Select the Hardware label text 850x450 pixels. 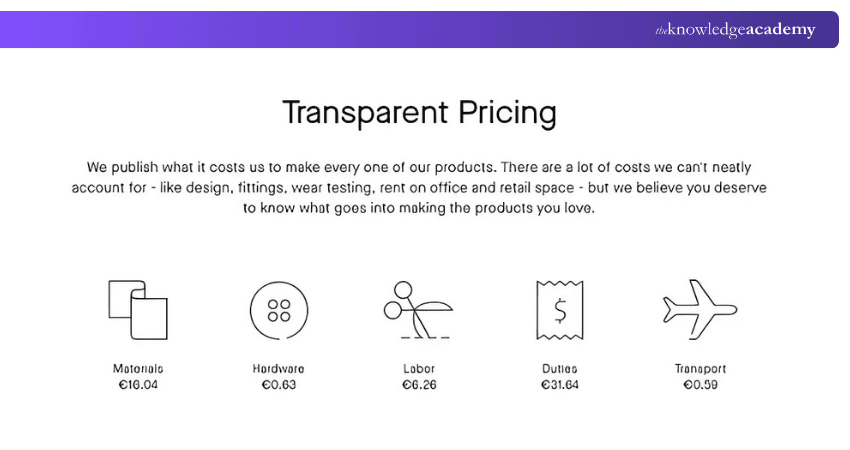(x=279, y=369)
